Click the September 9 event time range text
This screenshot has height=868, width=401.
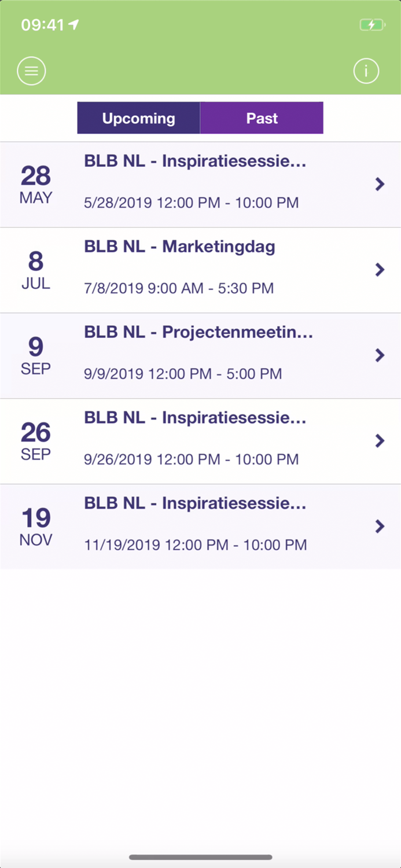click(184, 373)
